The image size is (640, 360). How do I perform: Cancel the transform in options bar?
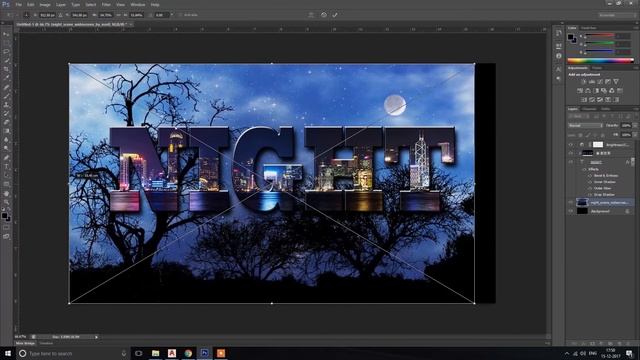pos(324,15)
